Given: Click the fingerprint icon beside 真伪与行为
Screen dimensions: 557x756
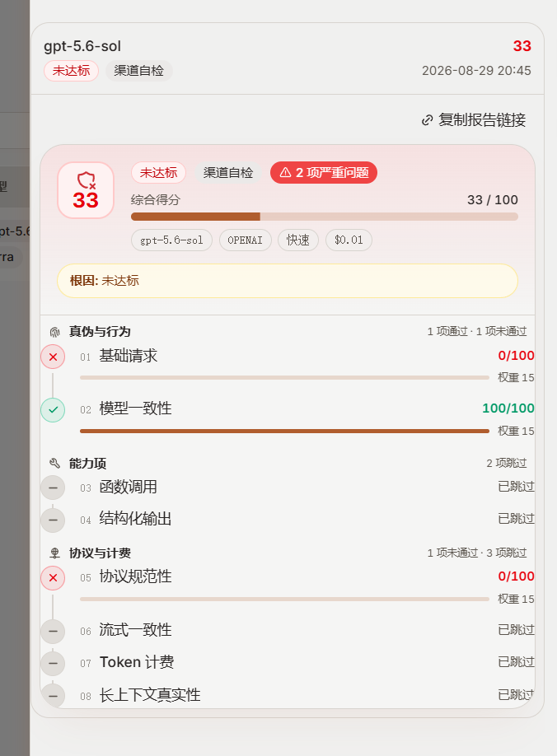Looking at the screenshot, I should click(55, 332).
